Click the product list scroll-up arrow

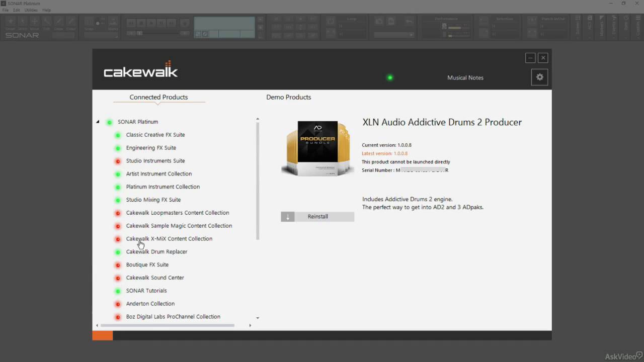click(x=258, y=119)
